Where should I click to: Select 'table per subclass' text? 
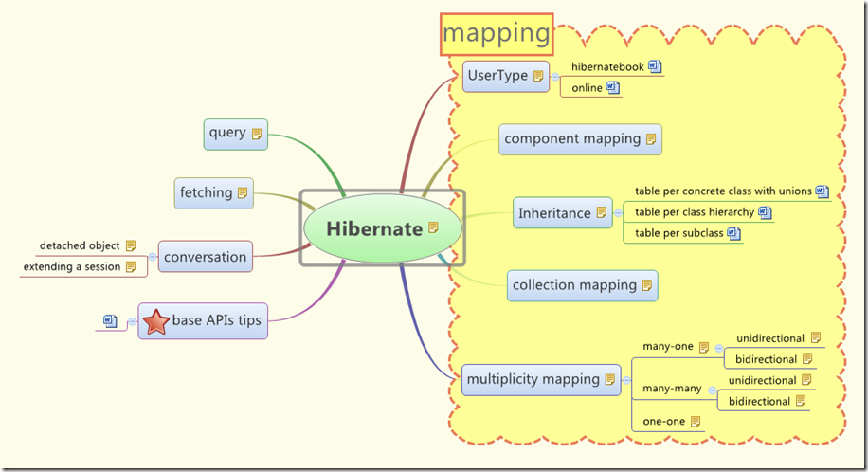coord(678,233)
